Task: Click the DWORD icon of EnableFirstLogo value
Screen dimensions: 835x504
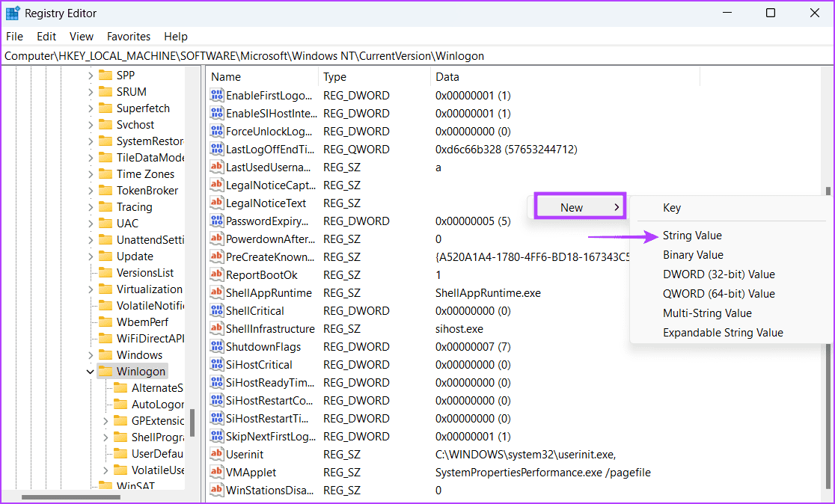Action: (216, 96)
